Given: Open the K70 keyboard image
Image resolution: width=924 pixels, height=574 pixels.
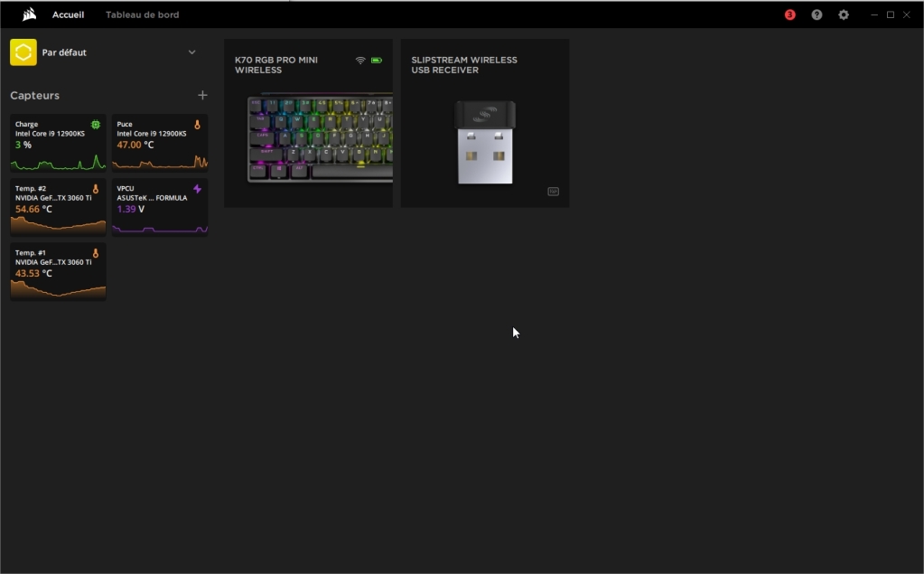Looking at the screenshot, I should pyautogui.click(x=320, y=138).
